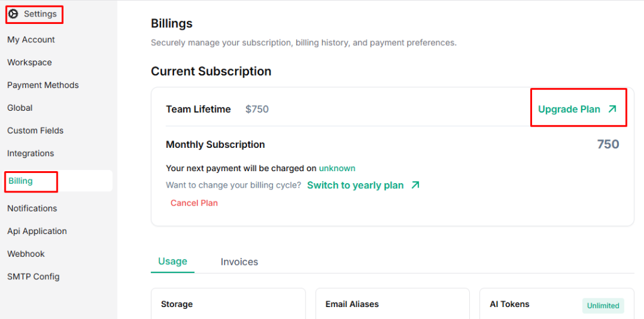The width and height of the screenshot is (644, 319).
Task: Switch to the Usage tab
Action: (x=172, y=262)
